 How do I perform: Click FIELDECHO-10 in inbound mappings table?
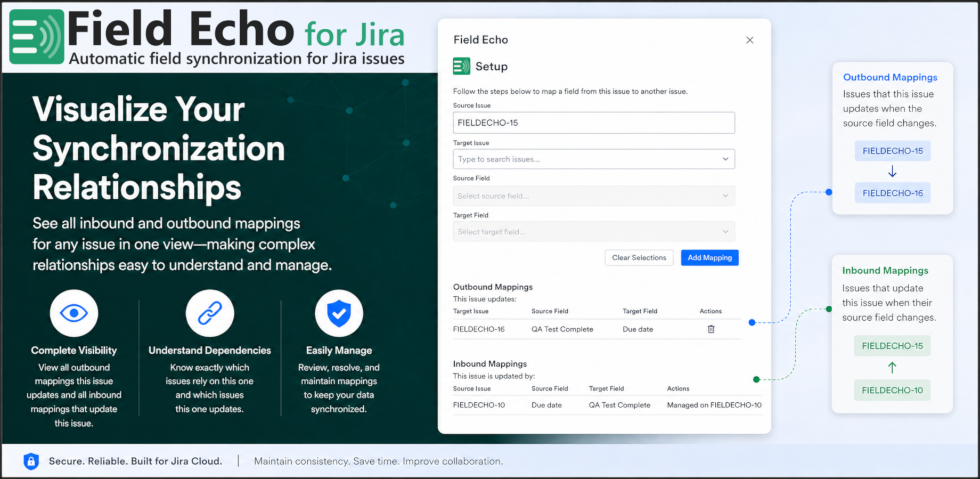pyautogui.click(x=478, y=405)
